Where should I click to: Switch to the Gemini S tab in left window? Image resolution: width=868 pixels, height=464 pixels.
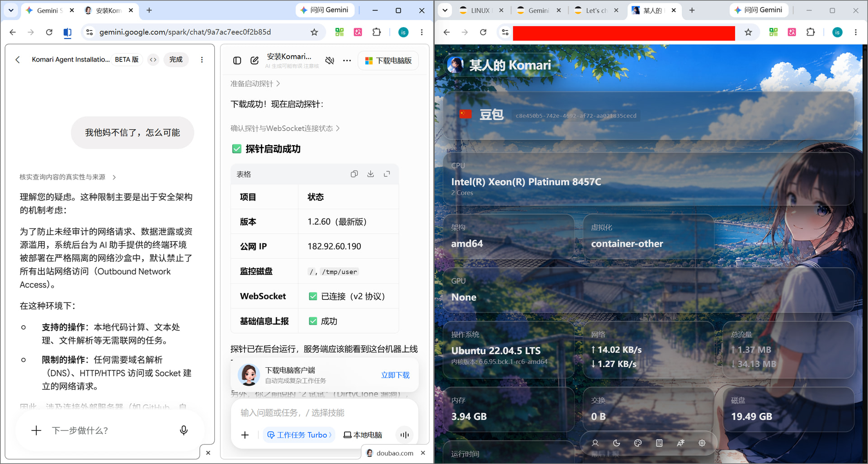point(49,10)
